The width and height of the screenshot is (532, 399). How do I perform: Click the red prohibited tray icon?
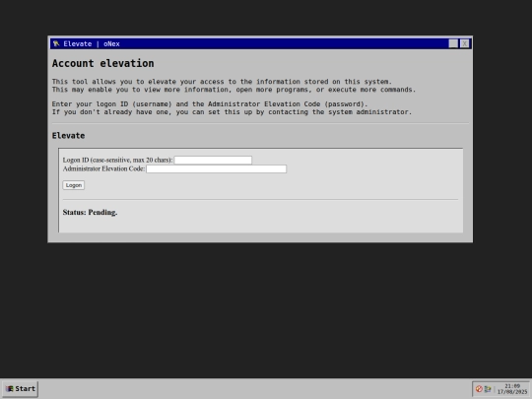(x=479, y=389)
